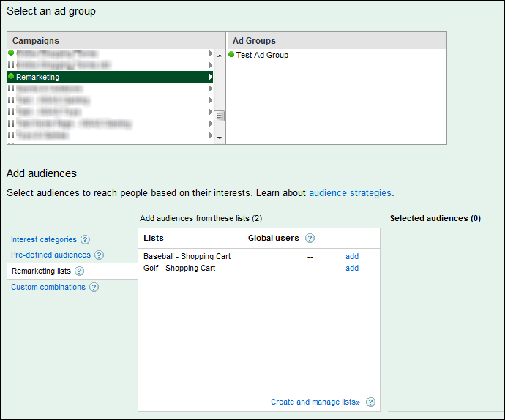Click the campaigns list scroll down arrow
The height and width of the screenshot is (420, 505).
[x=220, y=138]
